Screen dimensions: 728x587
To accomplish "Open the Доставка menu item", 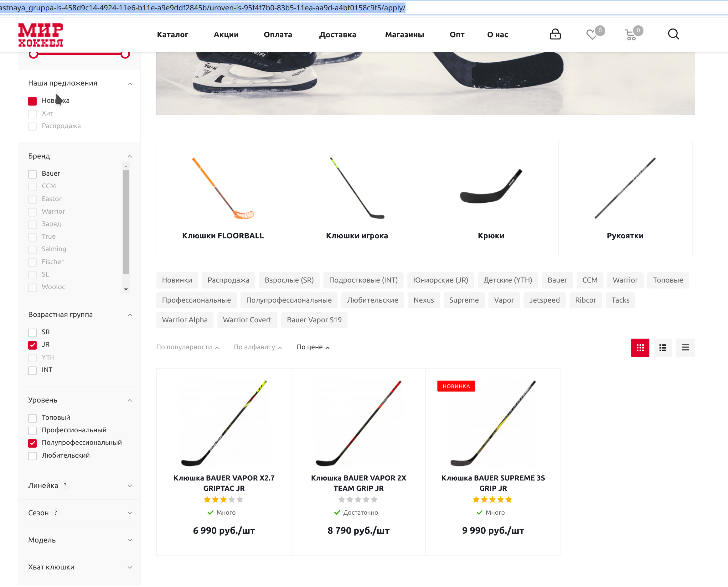I will [x=338, y=34].
